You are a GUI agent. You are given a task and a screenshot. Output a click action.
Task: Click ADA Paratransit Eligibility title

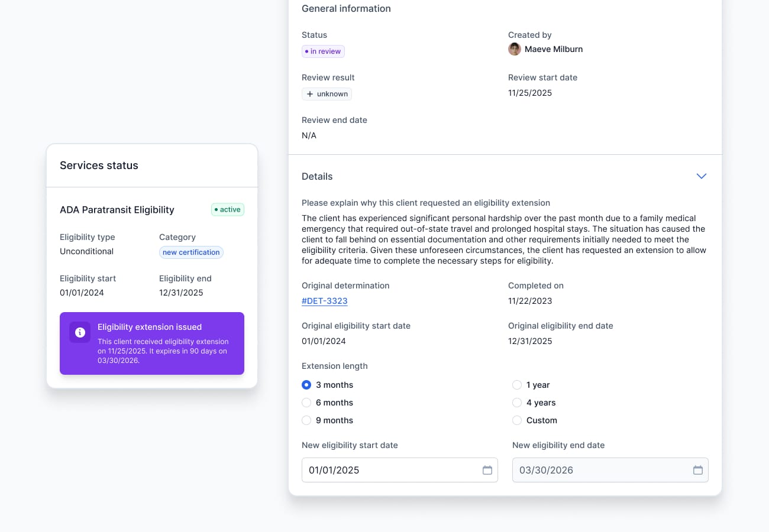pyautogui.click(x=117, y=210)
